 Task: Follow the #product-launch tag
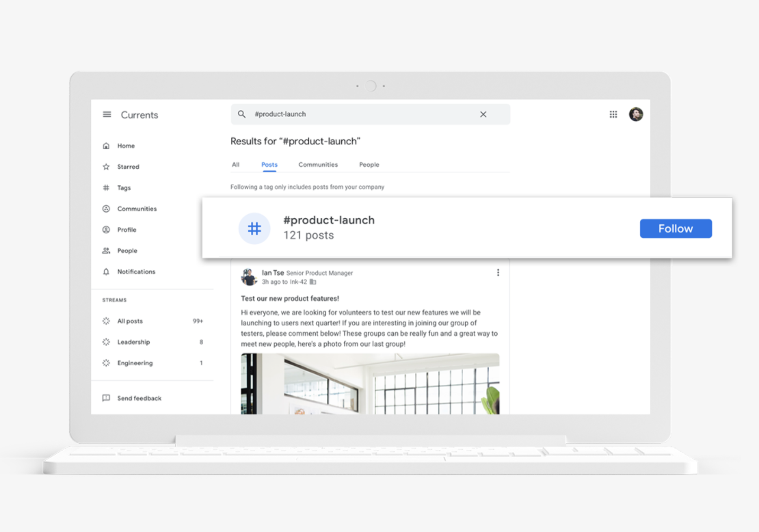(676, 228)
